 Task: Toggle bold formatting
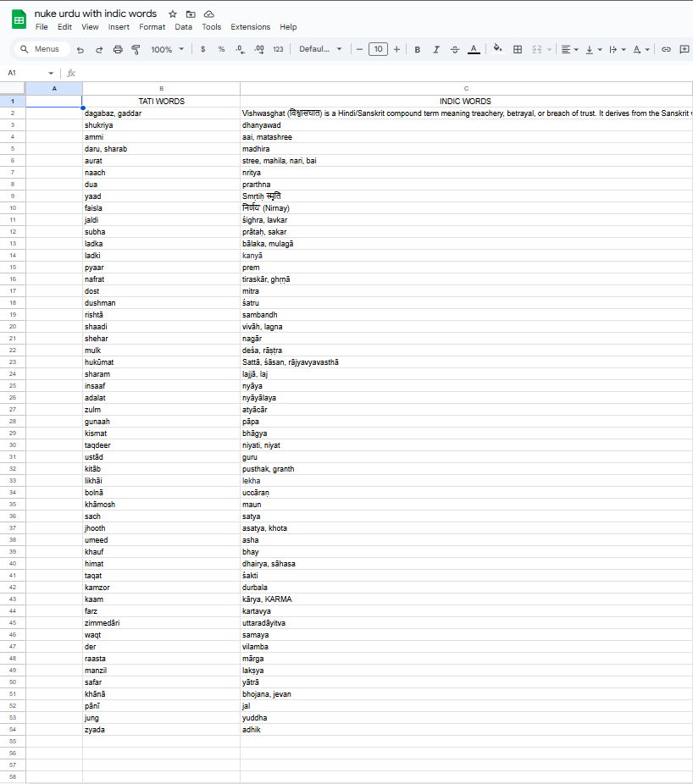coord(418,49)
